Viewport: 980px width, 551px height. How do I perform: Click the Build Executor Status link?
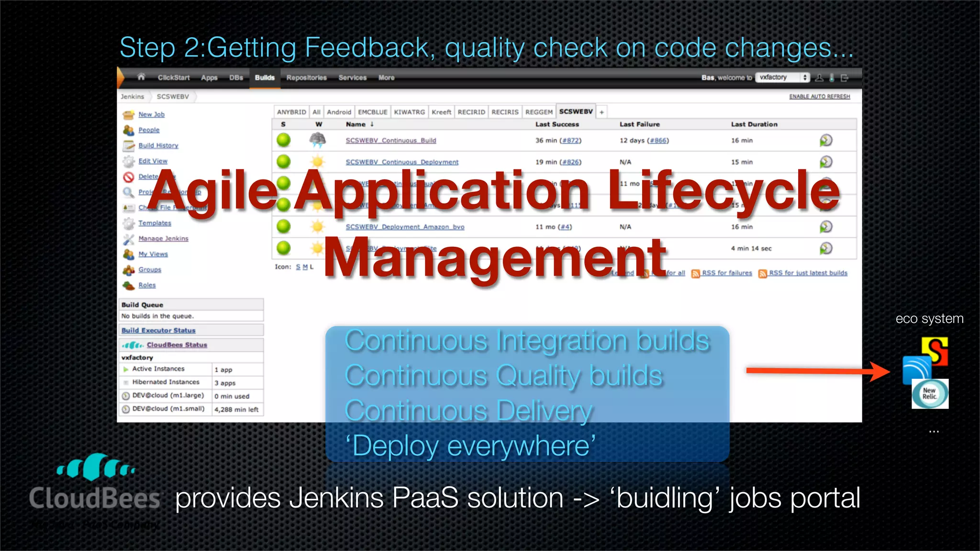click(x=158, y=331)
